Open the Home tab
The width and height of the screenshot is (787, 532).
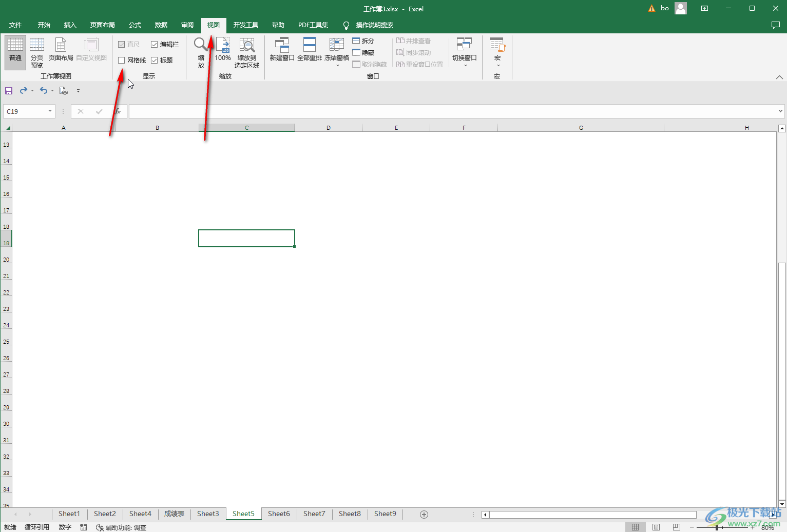point(44,25)
